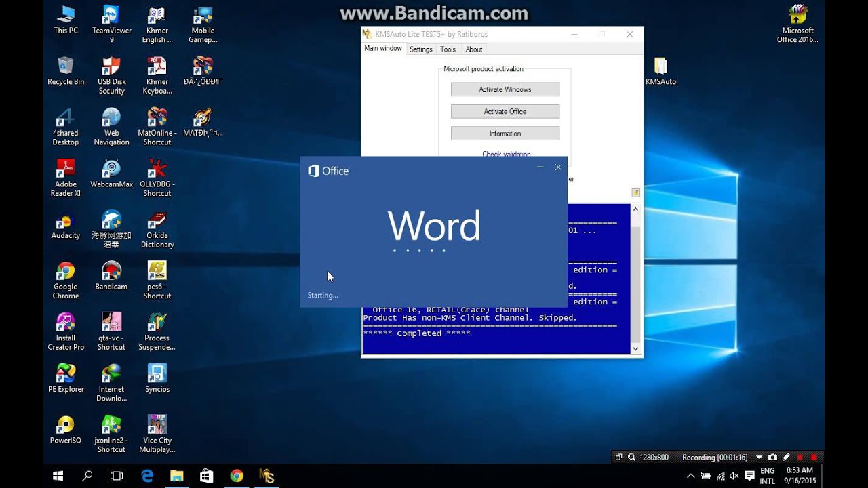The width and height of the screenshot is (868, 488).
Task: Launch Internet Download Manager icon
Action: tap(112, 383)
